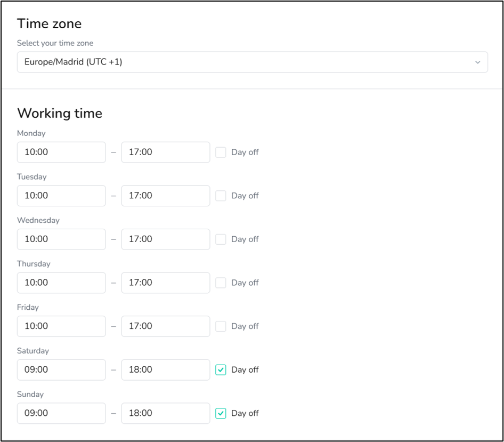Image resolution: width=504 pixels, height=442 pixels.
Task: Edit Saturday start time 09:00
Action: pyautogui.click(x=61, y=369)
